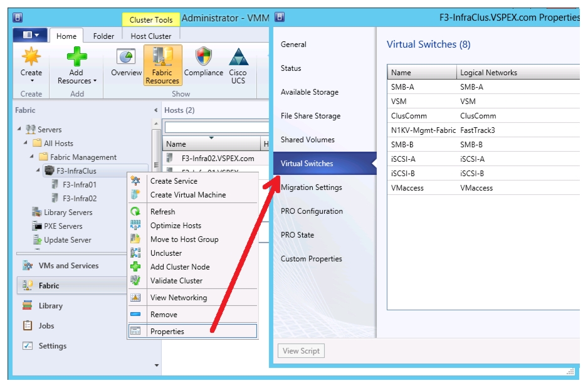This screenshot has height=388, width=588.
Task: Open the Cisco UCS pyramid icon
Action: 238,57
